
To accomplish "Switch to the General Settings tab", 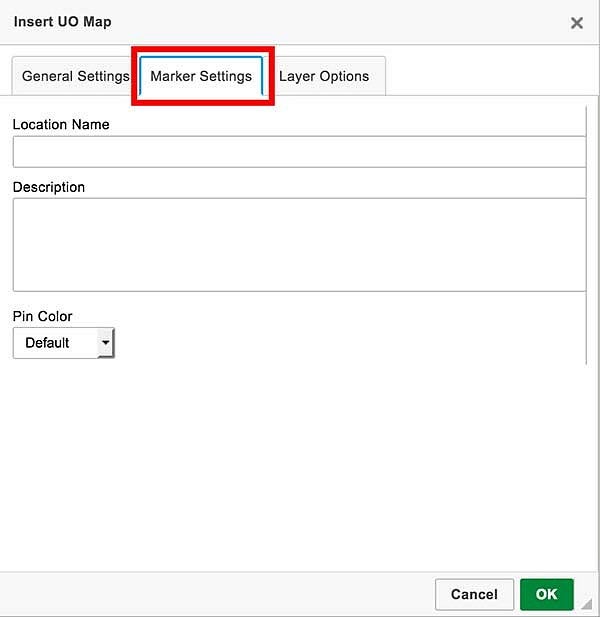I will pos(76,76).
